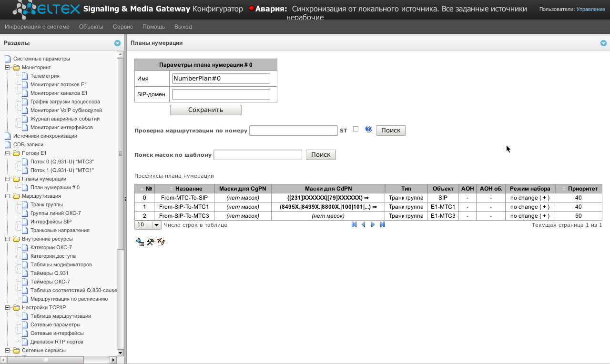The image size is (610, 364).
Task: Open Таблица маршрутизации tree item
Action: (61, 316)
